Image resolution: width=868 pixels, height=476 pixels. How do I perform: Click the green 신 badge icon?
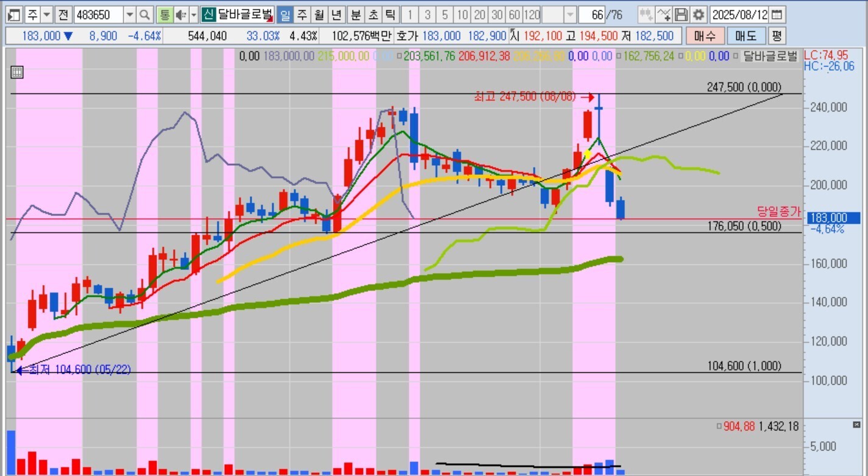[x=208, y=15]
